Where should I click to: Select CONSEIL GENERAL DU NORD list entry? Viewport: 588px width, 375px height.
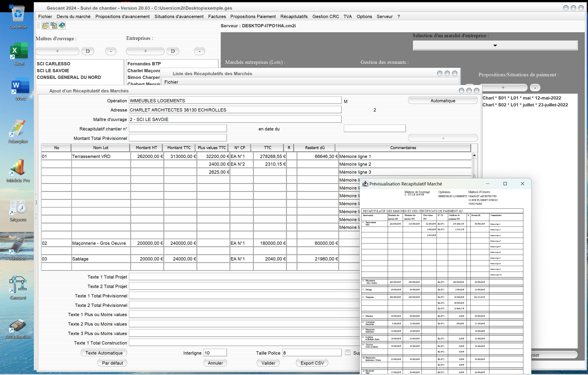(69, 77)
